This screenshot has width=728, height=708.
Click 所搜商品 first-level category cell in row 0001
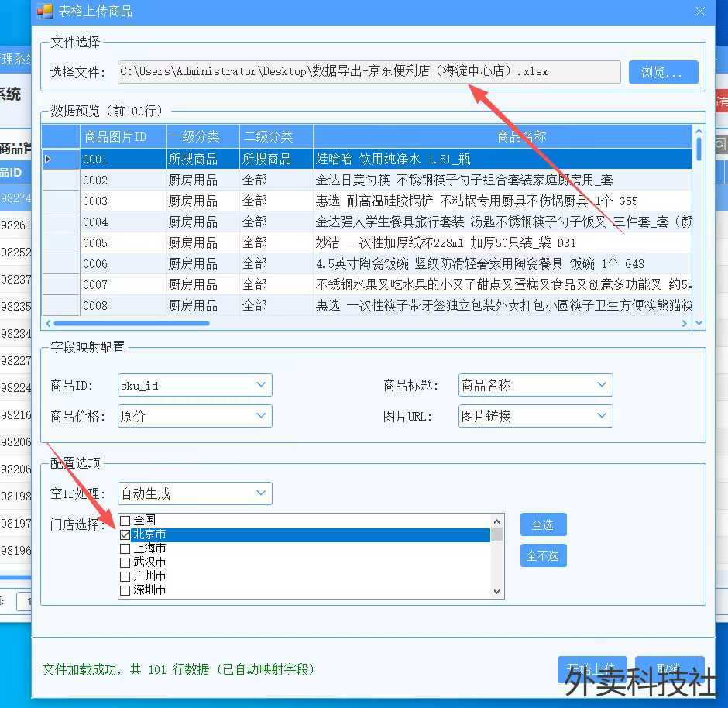coord(203,160)
